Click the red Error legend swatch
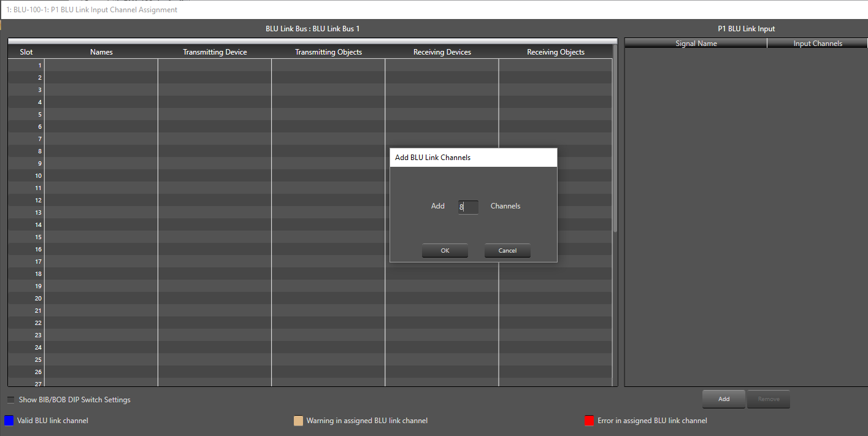 [590, 421]
